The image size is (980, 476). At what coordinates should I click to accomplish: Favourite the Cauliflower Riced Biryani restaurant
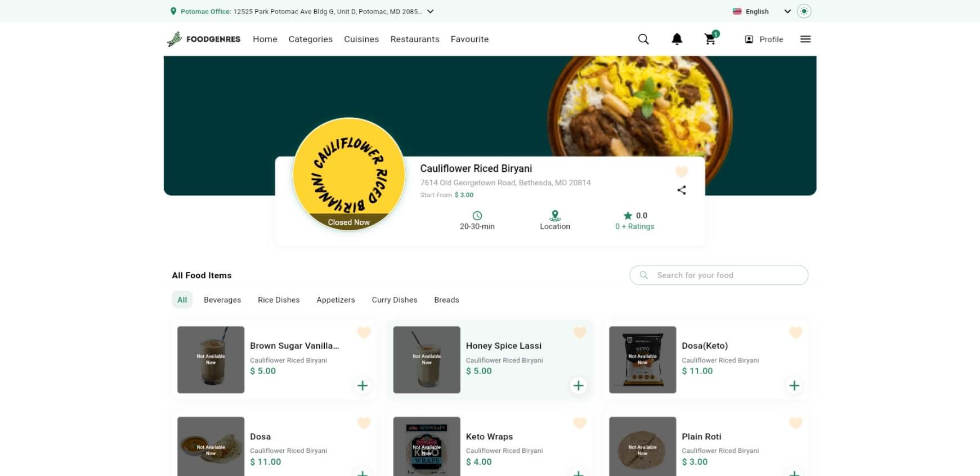point(682,171)
